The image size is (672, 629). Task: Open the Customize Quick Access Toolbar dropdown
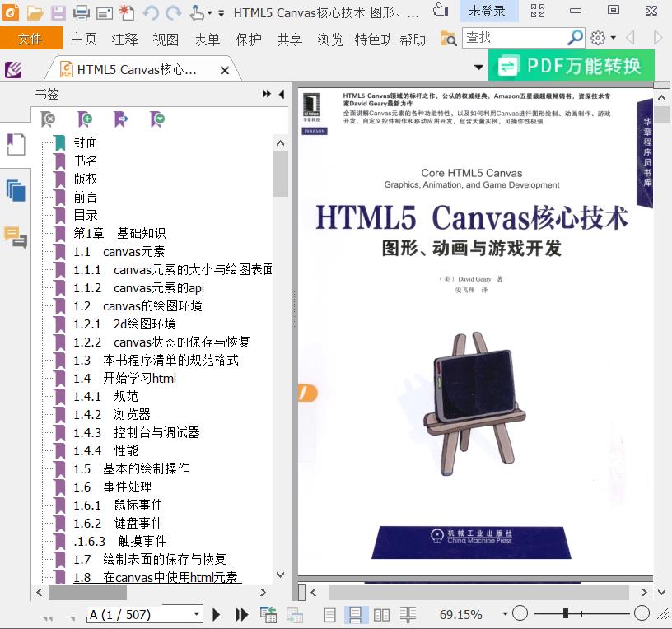coord(222,13)
